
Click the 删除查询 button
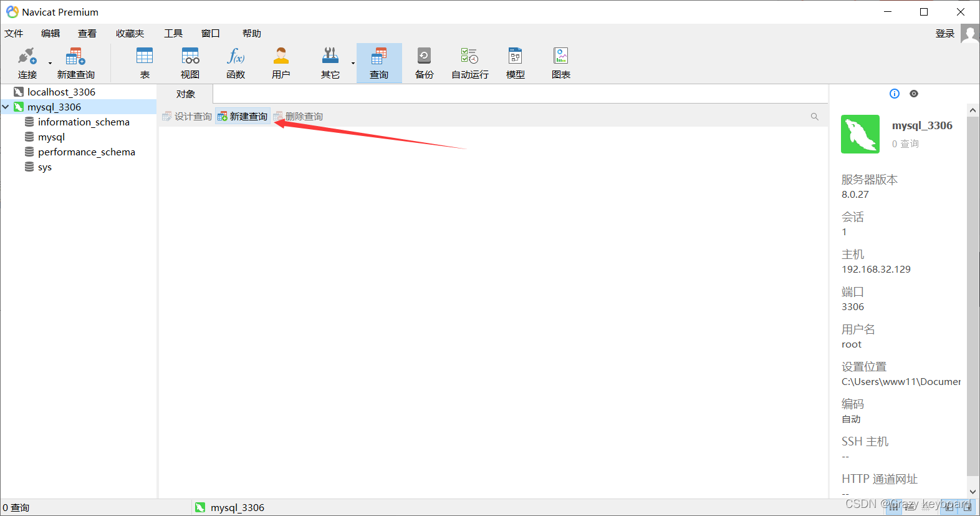click(x=298, y=117)
